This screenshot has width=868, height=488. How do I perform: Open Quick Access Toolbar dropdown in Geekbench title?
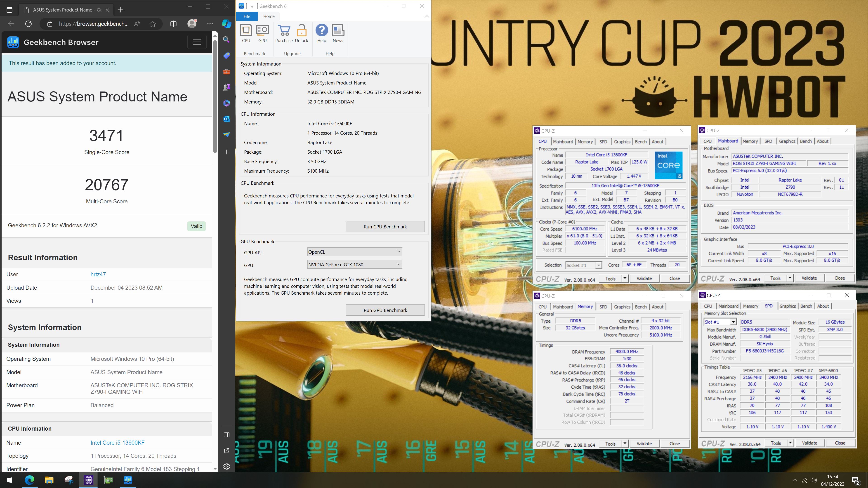tap(252, 6)
